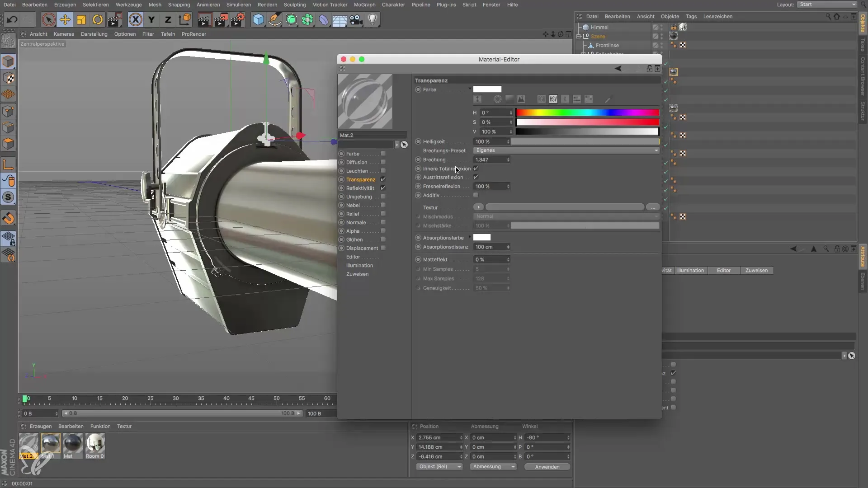Click the Textur browse '...' button
Screen dimensions: 868x488
(653, 207)
